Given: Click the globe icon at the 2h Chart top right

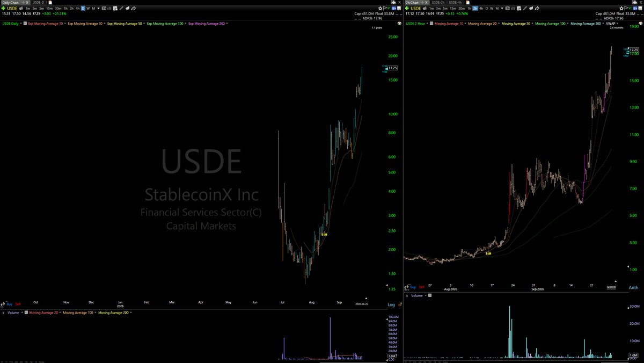Looking at the screenshot, I should pos(640,24).
